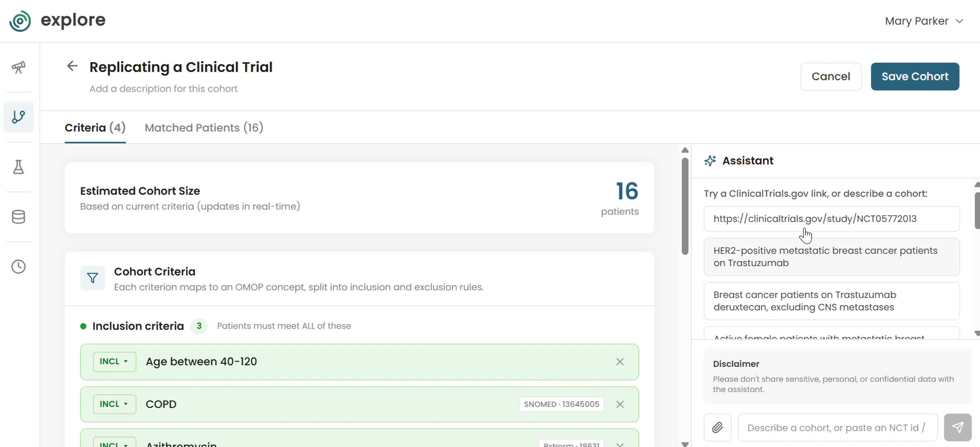Open the database sidebar icon

click(x=19, y=216)
